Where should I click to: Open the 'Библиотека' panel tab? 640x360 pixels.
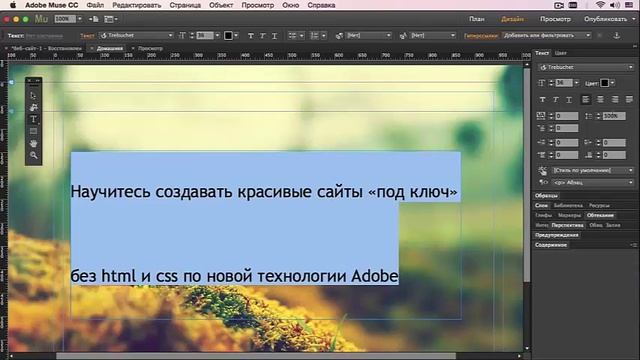pyautogui.click(x=568, y=206)
